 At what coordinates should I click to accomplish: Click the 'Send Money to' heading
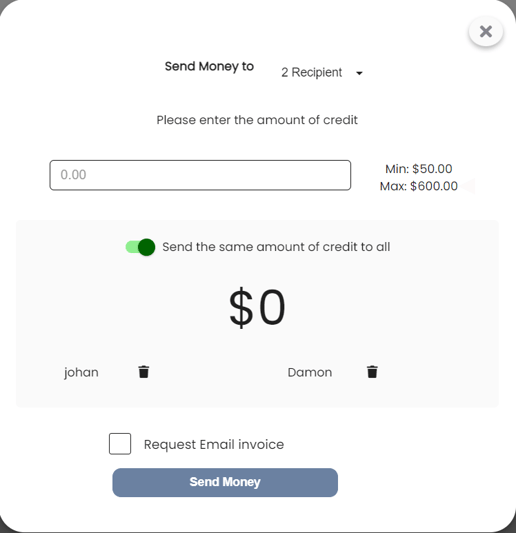coord(209,66)
